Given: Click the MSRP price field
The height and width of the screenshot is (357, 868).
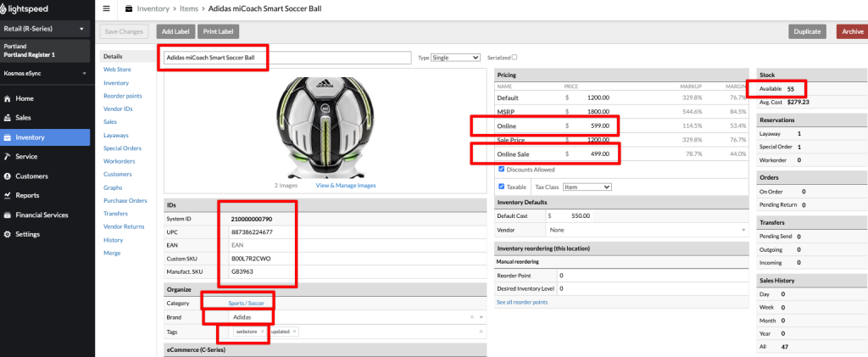Looking at the screenshot, I should 591,112.
